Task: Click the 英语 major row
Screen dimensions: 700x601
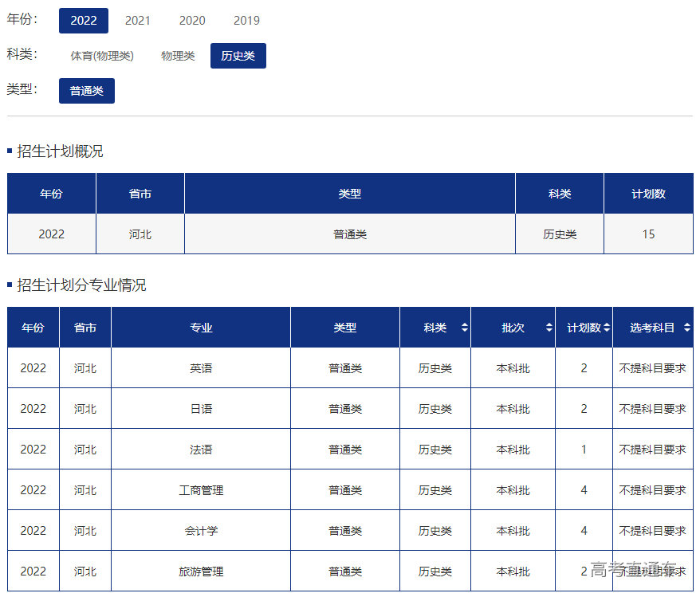Action: click(201, 368)
